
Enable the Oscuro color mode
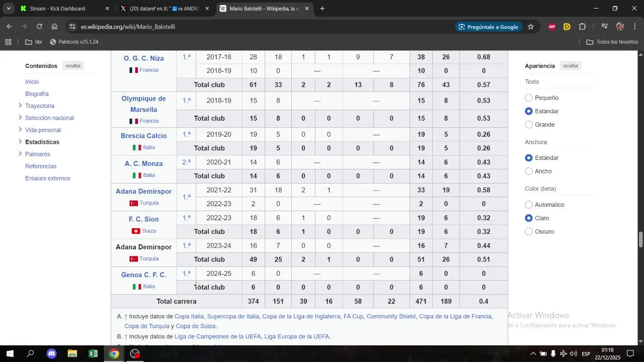[x=529, y=232]
